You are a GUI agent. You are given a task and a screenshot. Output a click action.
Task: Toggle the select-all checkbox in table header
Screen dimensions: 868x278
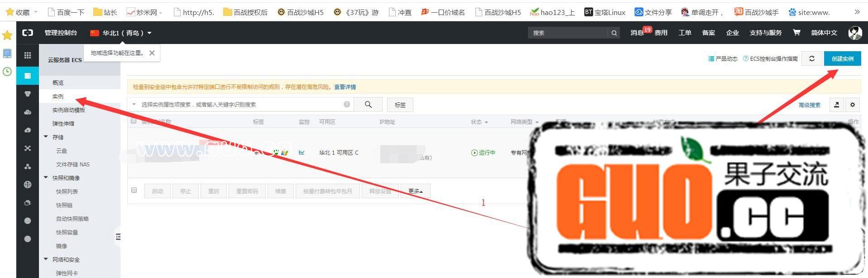(134, 121)
